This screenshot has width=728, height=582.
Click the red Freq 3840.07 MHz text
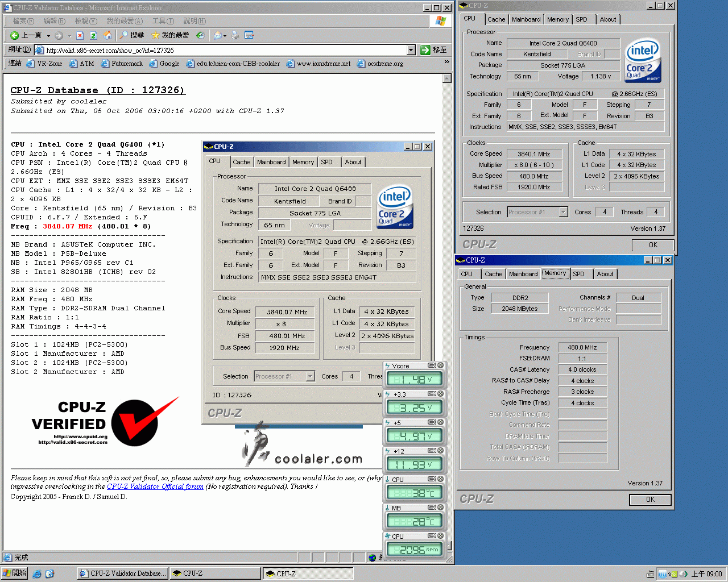tap(67, 226)
